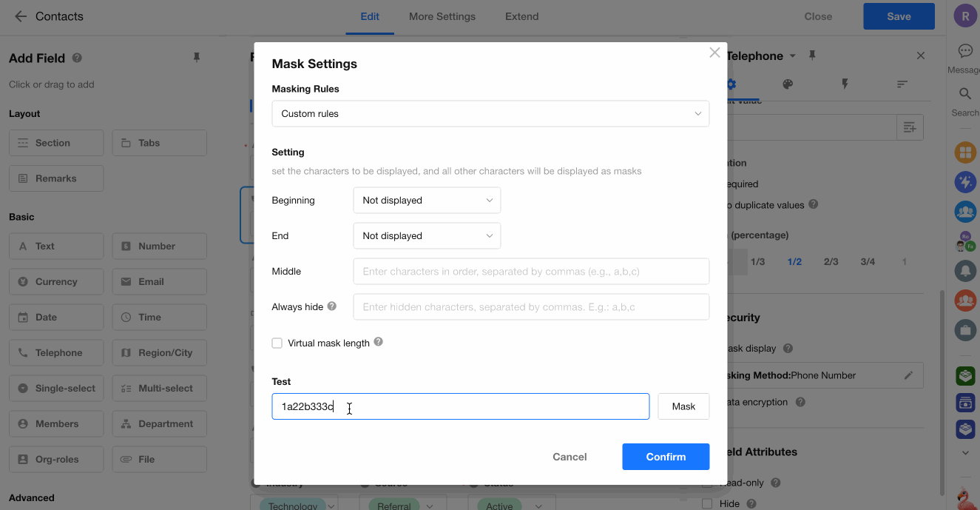Pin the Add Field panel
The width and height of the screenshot is (980, 510).
[x=197, y=58]
